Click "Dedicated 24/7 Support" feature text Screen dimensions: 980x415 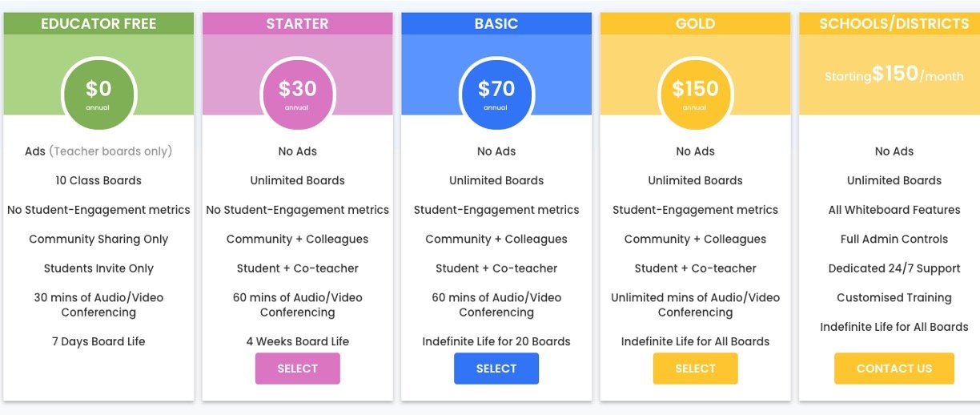pyautogui.click(x=894, y=268)
